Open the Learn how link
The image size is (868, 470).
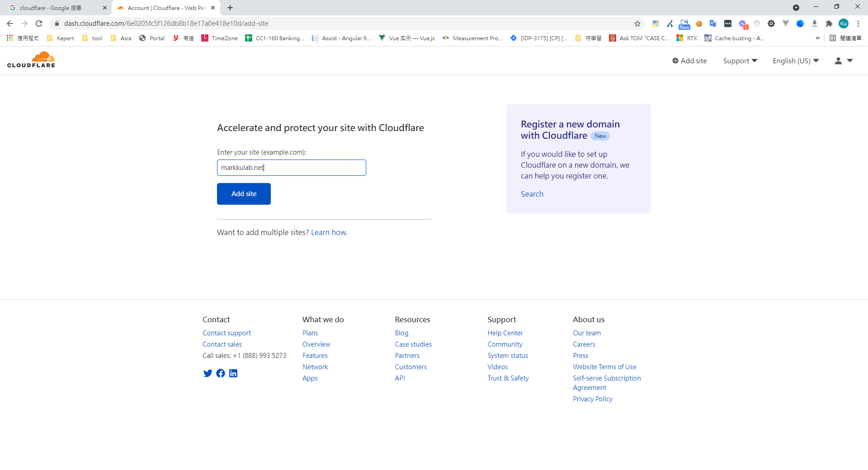(329, 232)
